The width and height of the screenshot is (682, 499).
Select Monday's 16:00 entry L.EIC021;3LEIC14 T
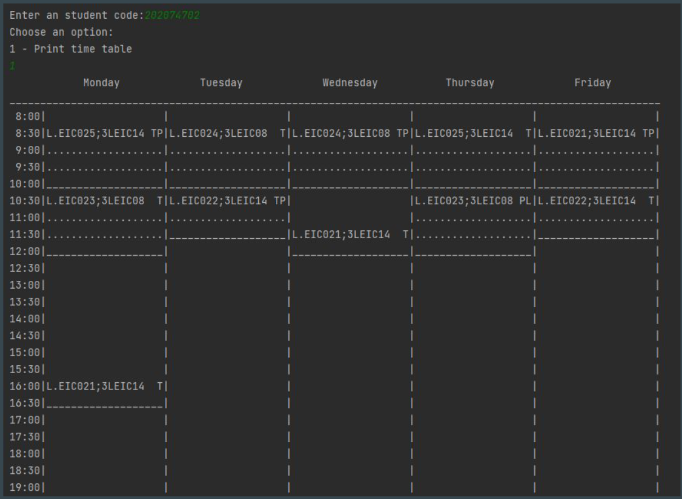pos(104,386)
